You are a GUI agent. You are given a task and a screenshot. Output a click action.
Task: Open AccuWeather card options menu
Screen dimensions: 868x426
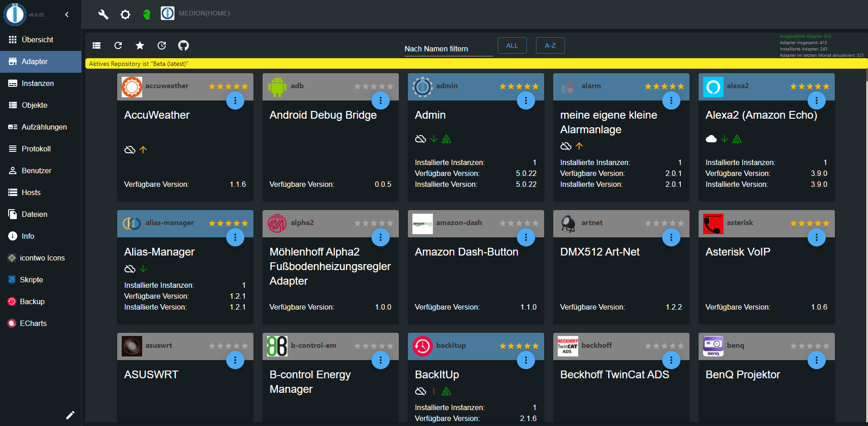pyautogui.click(x=235, y=100)
